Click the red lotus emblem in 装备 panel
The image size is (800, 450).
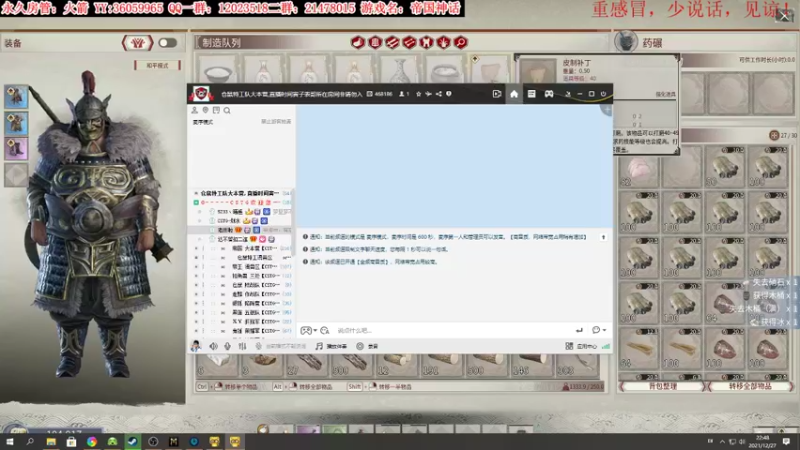[x=137, y=43]
